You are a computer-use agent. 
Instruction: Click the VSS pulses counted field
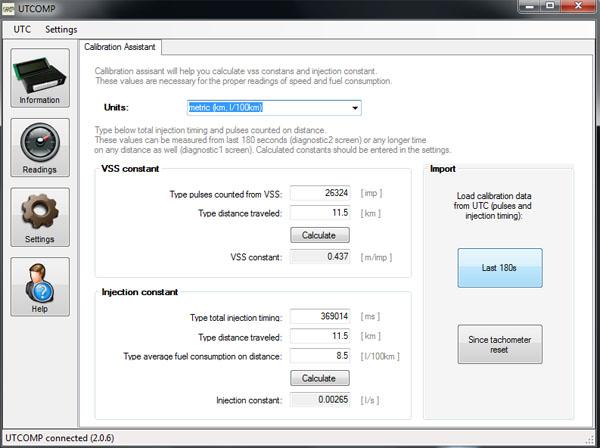(x=320, y=193)
